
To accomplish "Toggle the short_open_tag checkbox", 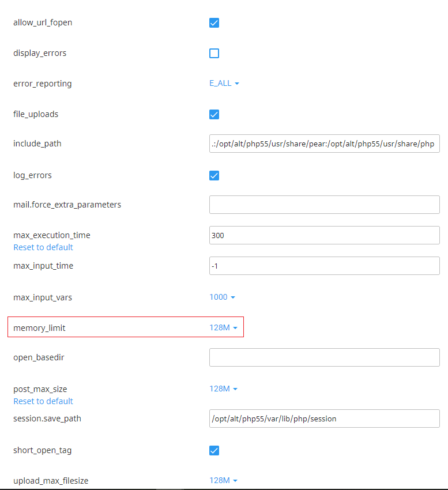I will point(214,450).
